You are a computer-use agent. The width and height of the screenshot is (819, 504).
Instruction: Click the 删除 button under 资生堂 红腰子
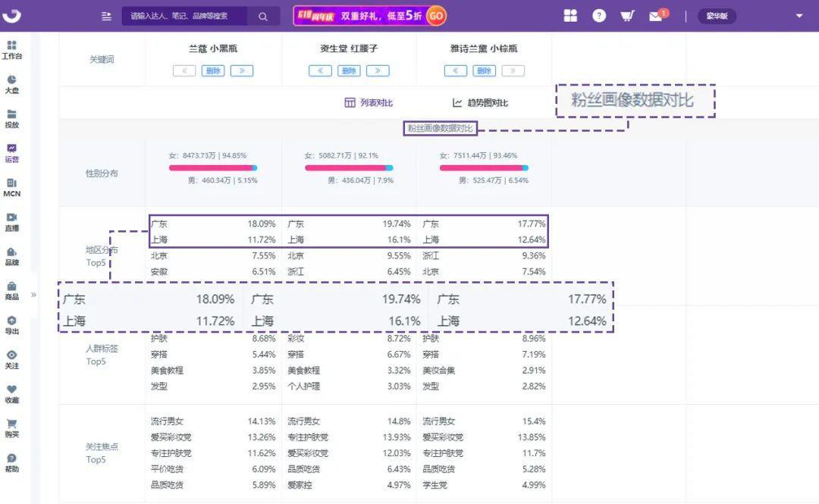tap(349, 70)
